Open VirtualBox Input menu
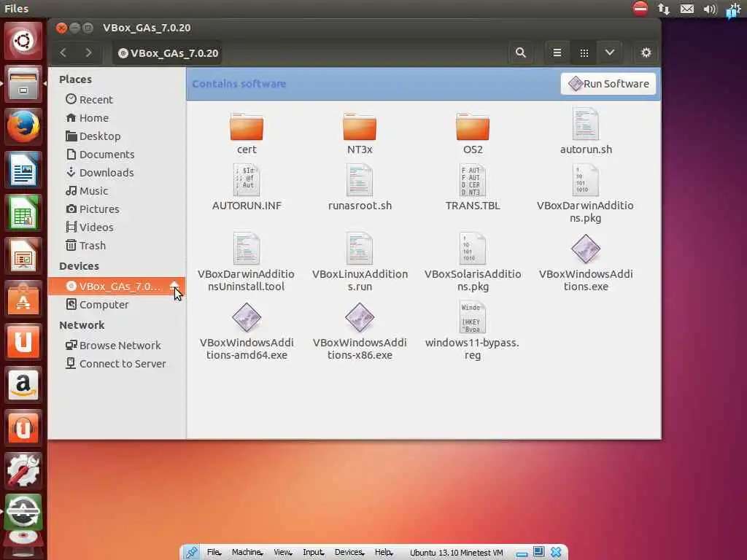This screenshot has height=560, width=747. click(314, 553)
